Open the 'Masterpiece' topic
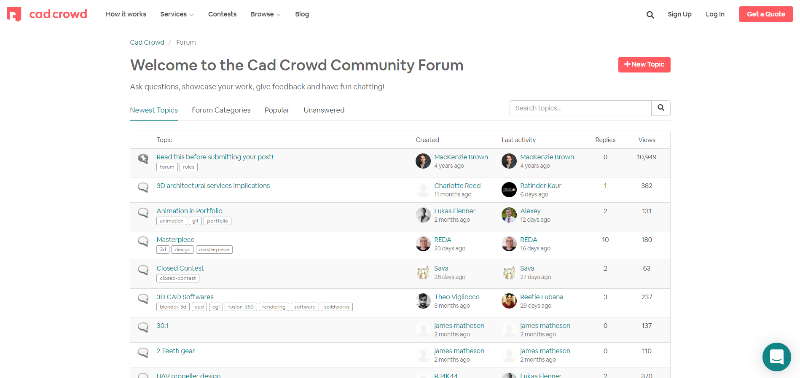Image resolution: width=800 pixels, height=378 pixels. coord(175,239)
